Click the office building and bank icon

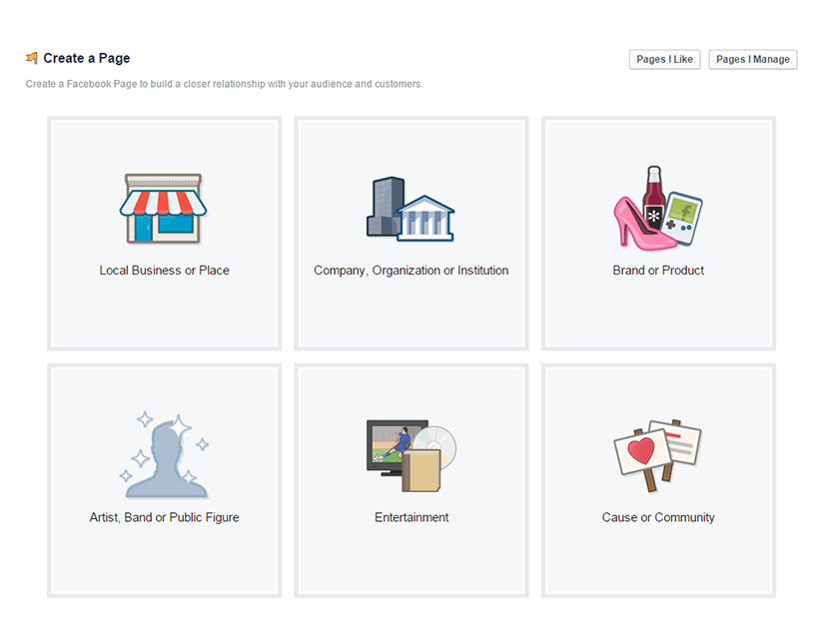click(410, 209)
